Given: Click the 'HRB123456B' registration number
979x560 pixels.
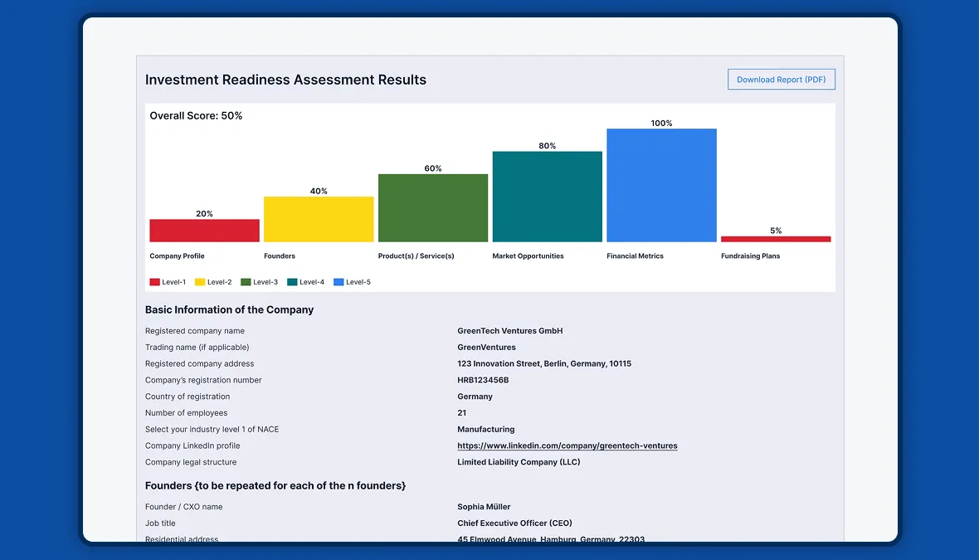Looking at the screenshot, I should click(483, 380).
